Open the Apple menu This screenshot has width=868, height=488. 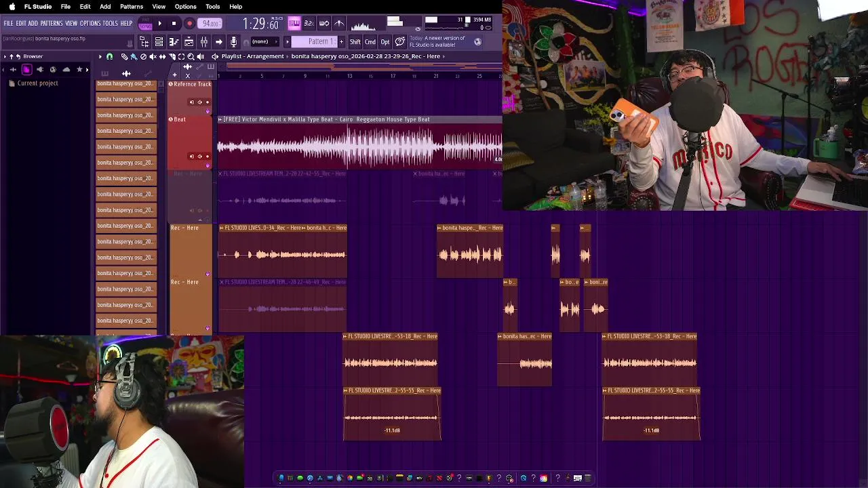click(x=12, y=7)
